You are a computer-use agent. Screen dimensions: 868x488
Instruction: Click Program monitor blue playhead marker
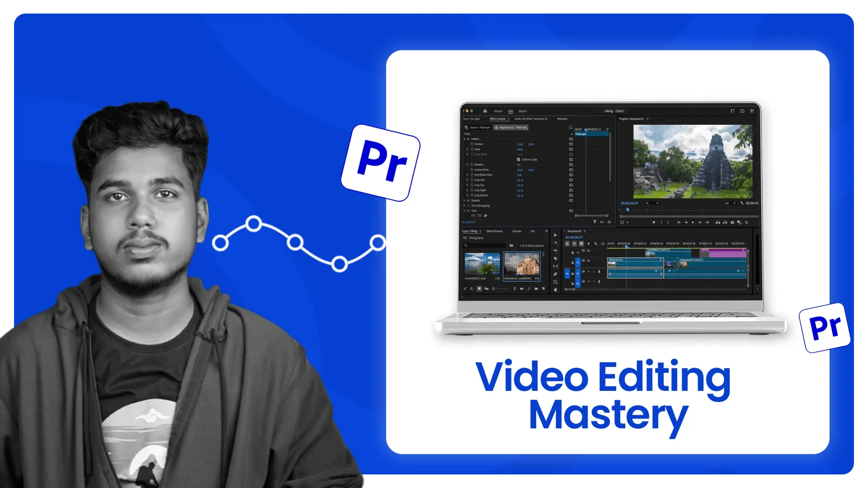628,210
